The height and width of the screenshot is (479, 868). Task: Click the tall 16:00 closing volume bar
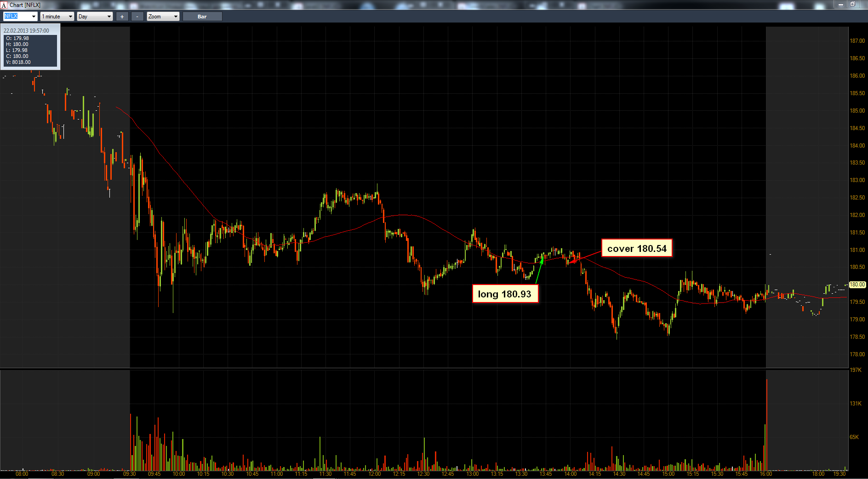point(766,425)
